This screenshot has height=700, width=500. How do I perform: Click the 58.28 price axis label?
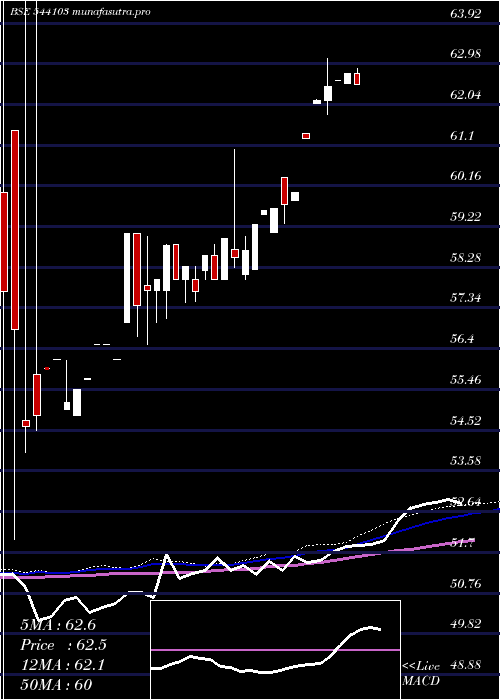point(466,258)
